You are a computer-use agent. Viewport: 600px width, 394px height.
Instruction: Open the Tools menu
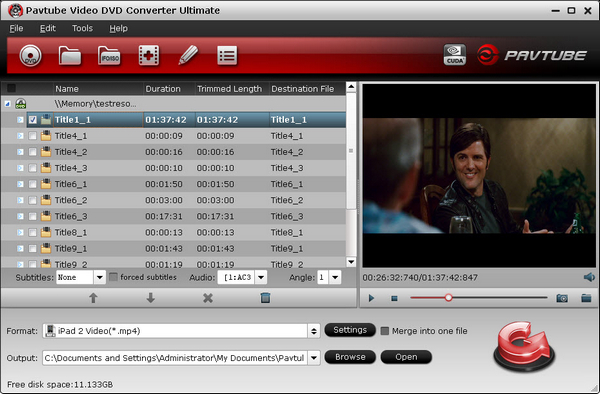(x=82, y=28)
